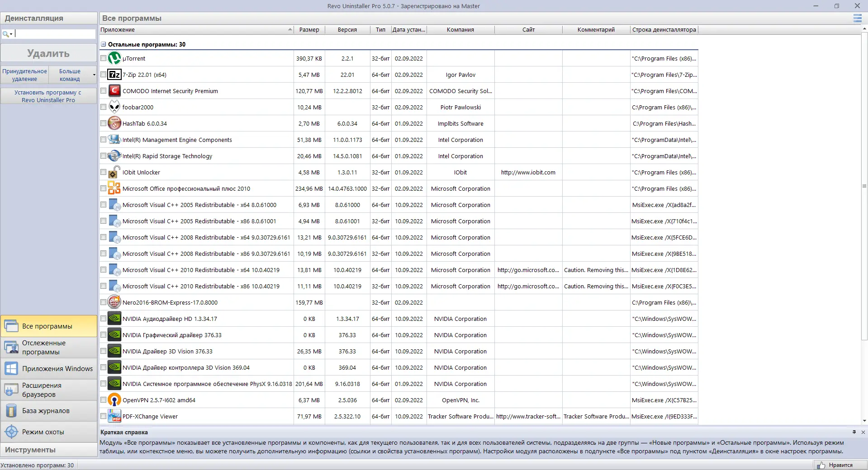The height and width of the screenshot is (470, 868).
Task: Expand the Больше команд dropdown
Action: click(94, 75)
